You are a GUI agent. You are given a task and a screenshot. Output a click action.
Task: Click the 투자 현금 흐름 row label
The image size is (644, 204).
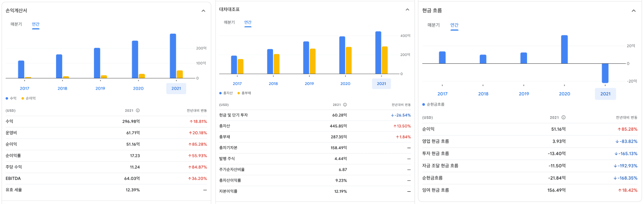coord(435,153)
